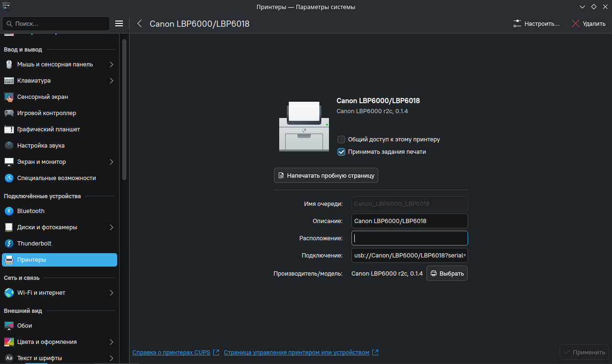Viewport: 612px width, 364px height.
Task: Open Настройка звука settings
Action: point(60,146)
